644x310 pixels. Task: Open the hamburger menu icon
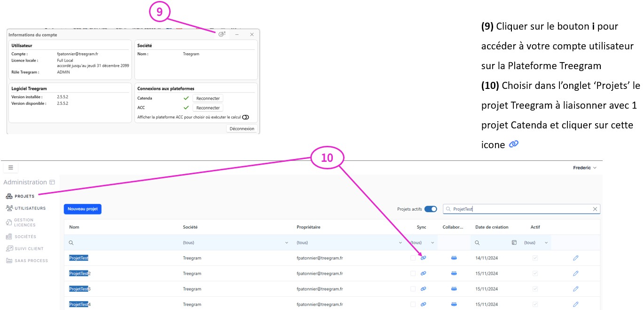pos(10,167)
